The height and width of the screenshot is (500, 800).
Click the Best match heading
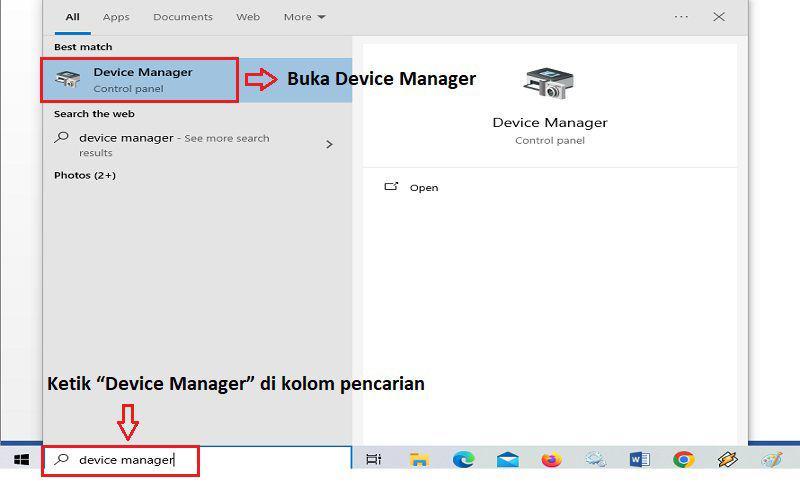pos(83,47)
